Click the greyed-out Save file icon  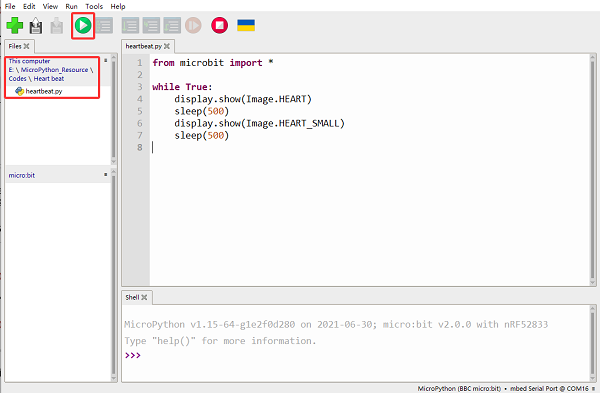57,26
